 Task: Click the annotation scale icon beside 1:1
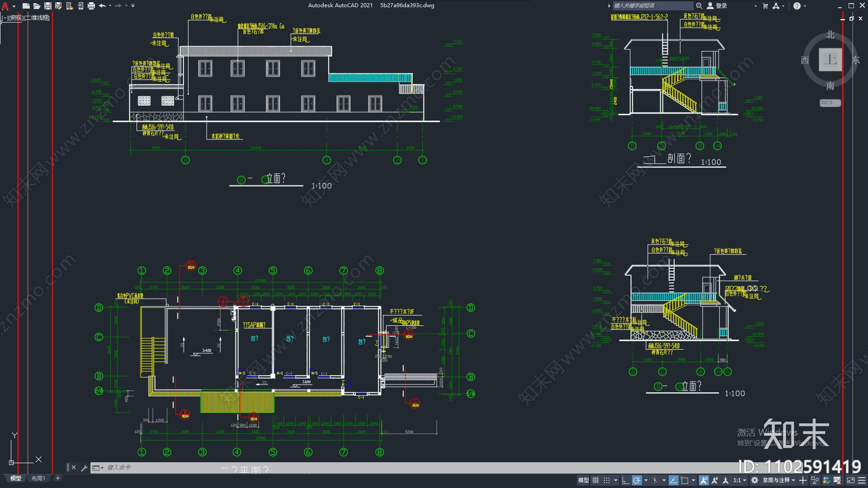pos(725,480)
